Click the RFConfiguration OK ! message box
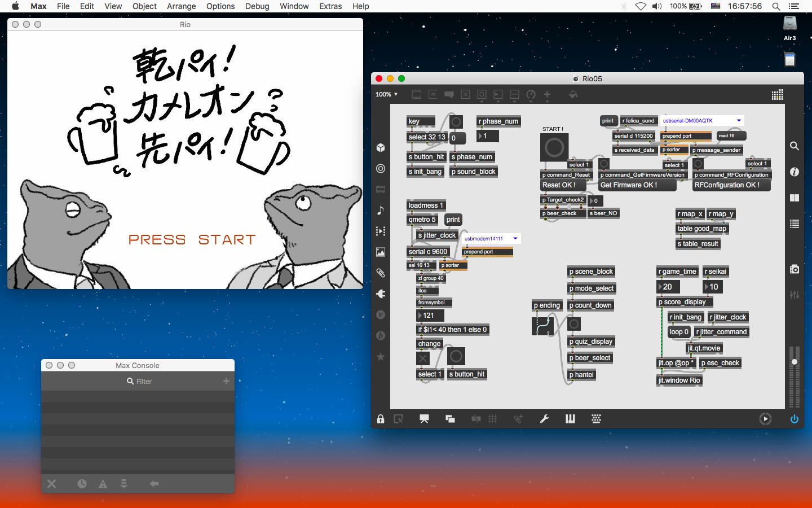This screenshot has height=508, width=812. (731, 185)
